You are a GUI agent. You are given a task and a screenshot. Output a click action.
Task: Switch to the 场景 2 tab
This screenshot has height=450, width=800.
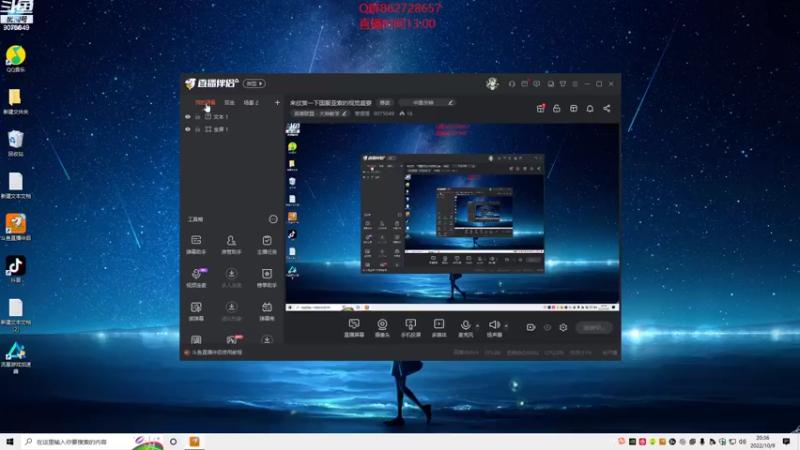[251, 103]
